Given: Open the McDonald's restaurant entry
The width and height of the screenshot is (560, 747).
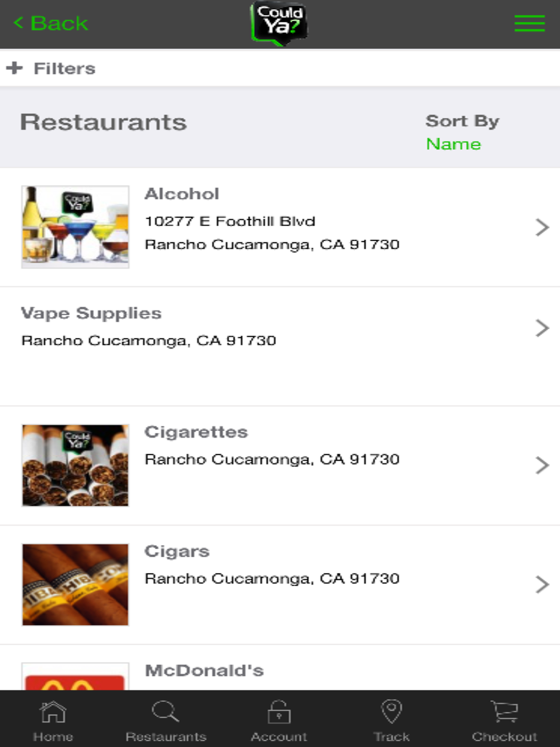Looking at the screenshot, I should tap(280, 667).
